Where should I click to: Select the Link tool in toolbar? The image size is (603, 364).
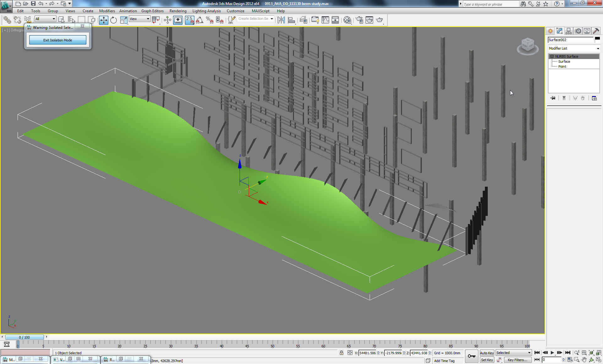7,20
